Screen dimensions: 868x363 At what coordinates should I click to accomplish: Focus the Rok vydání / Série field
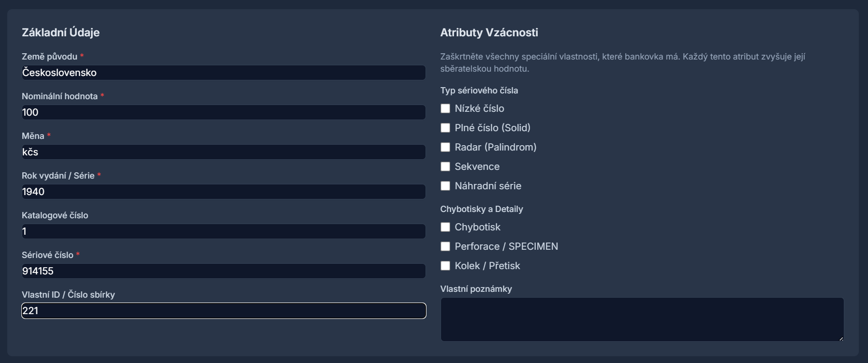tap(222, 192)
